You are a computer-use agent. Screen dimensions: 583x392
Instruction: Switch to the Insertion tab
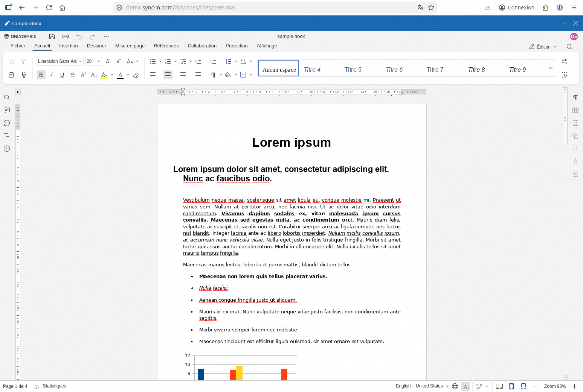pos(69,46)
